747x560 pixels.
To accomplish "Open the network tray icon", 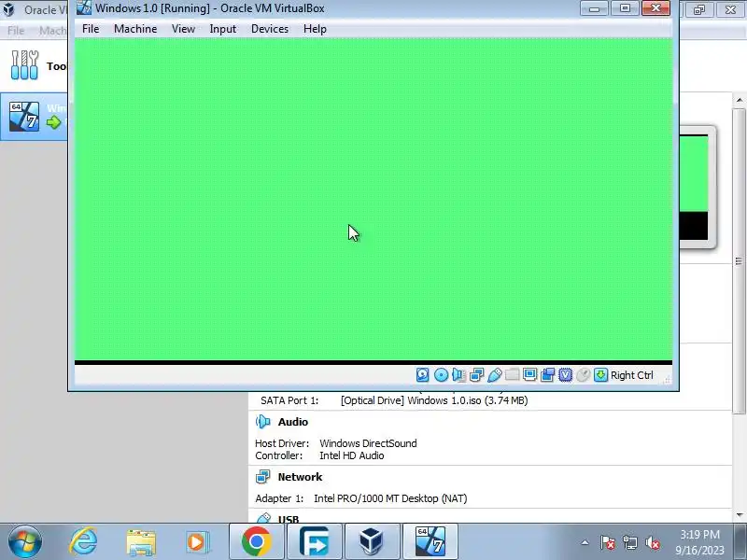I will pos(629,543).
